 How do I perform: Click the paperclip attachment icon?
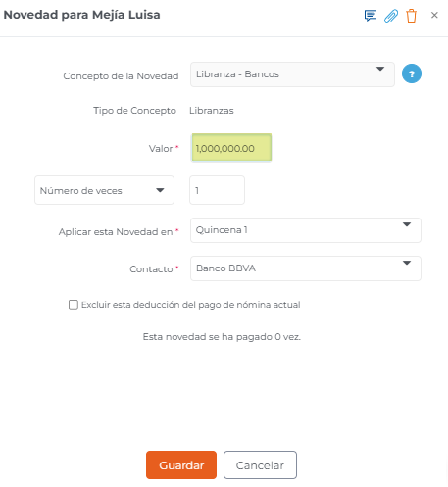click(x=391, y=16)
